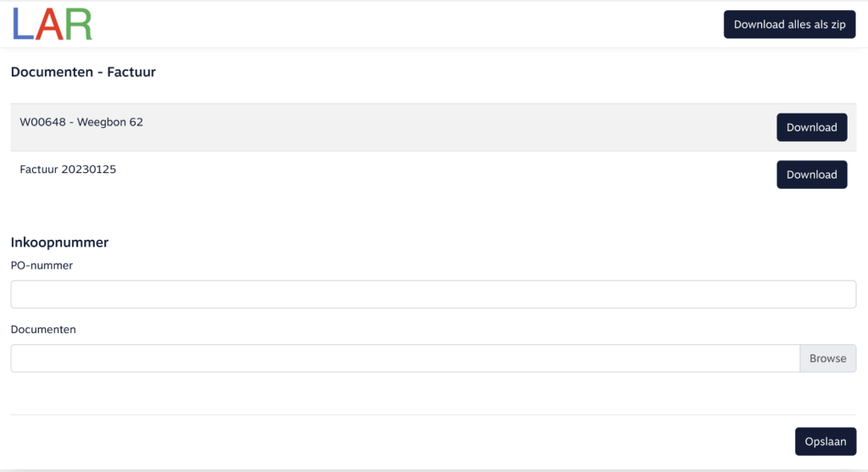Focus the PO-nummer text field
The height and width of the screenshot is (472, 868).
433,294
